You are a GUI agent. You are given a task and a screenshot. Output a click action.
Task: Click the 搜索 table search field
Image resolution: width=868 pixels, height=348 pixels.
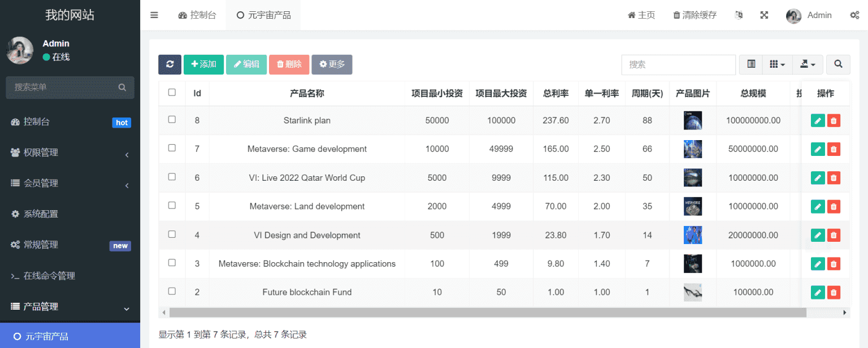coord(678,64)
